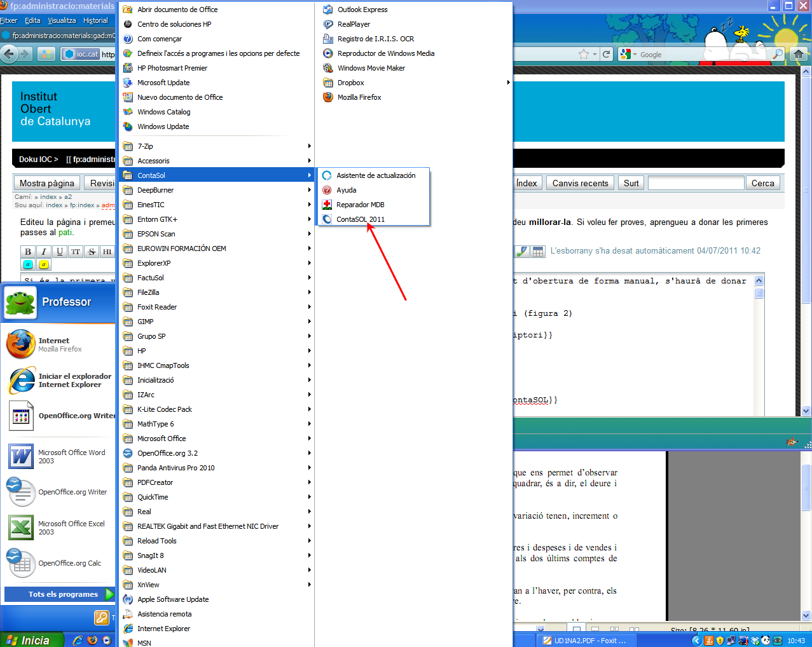This screenshot has width=812, height=647.
Task: Toggle underline formatting in the wiki editor
Action: 60,252
